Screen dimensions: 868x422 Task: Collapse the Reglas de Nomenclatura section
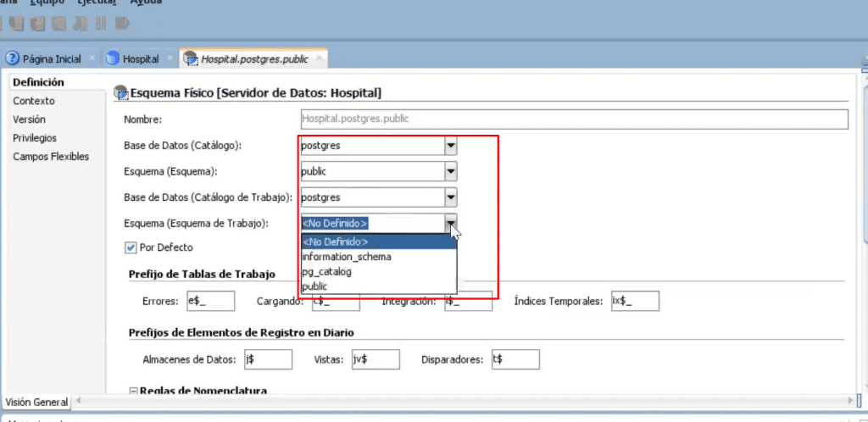click(x=133, y=391)
